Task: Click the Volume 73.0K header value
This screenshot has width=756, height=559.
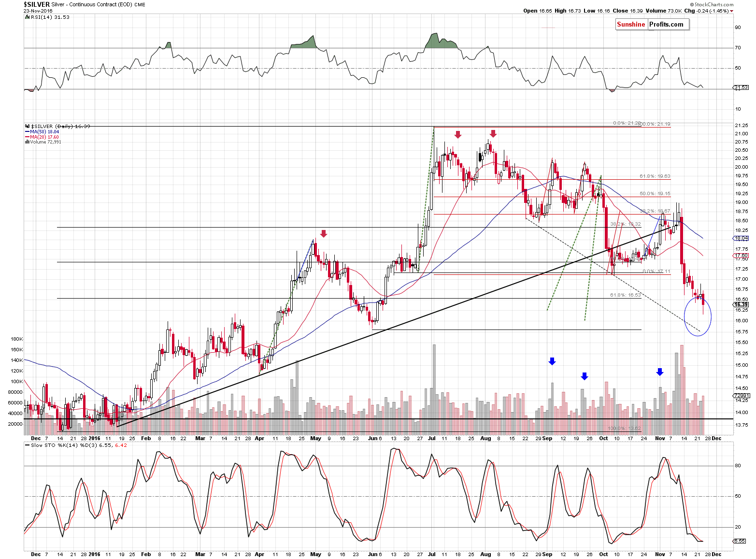Action: (x=664, y=11)
